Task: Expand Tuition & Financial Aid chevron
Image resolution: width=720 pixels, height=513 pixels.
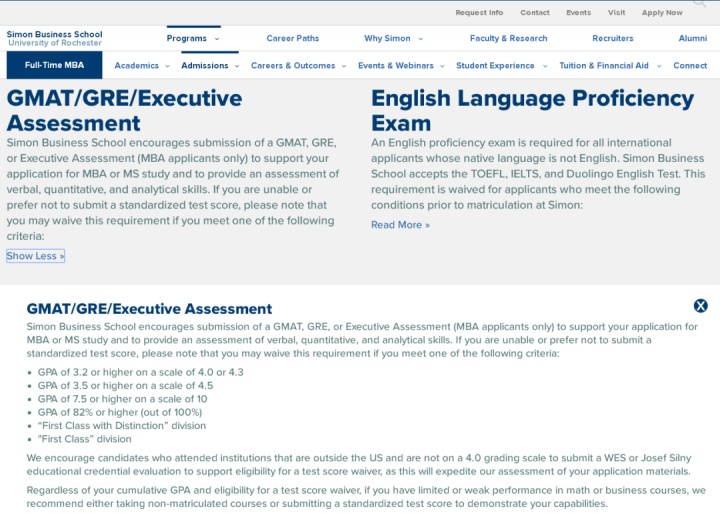Action: (659, 66)
